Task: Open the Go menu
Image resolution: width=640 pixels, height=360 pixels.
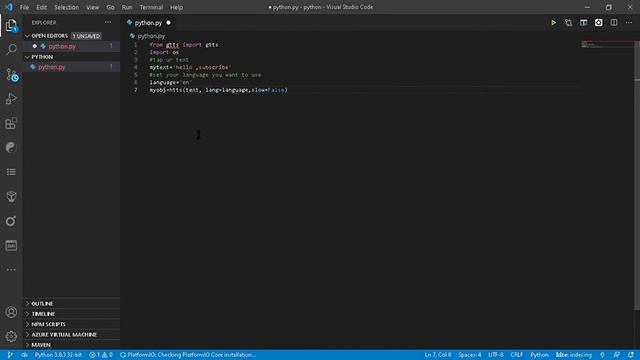Action: click(x=110, y=7)
